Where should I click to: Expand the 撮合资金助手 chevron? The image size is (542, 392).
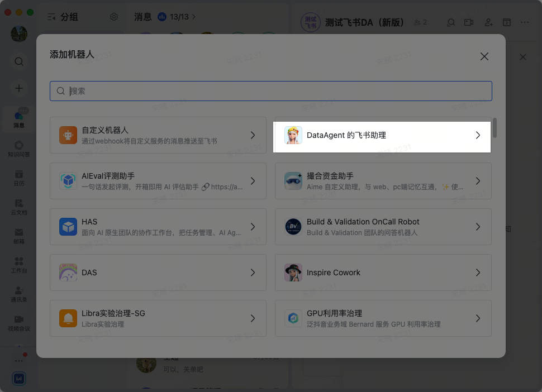click(x=478, y=180)
